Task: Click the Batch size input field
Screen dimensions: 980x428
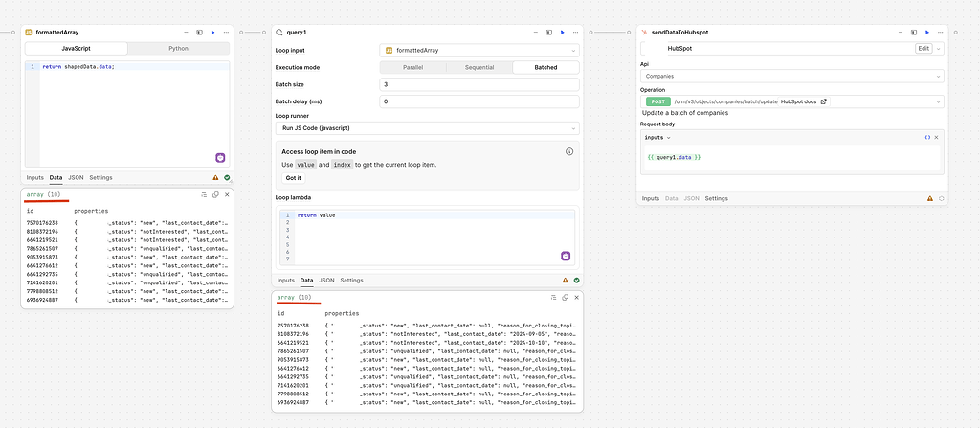Action: coord(479,84)
